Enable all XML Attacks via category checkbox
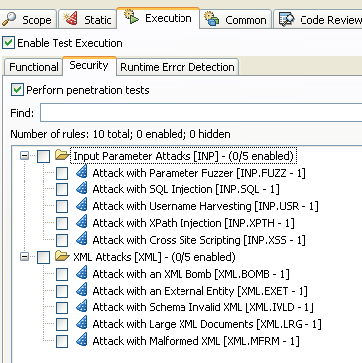 pos(43,257)
